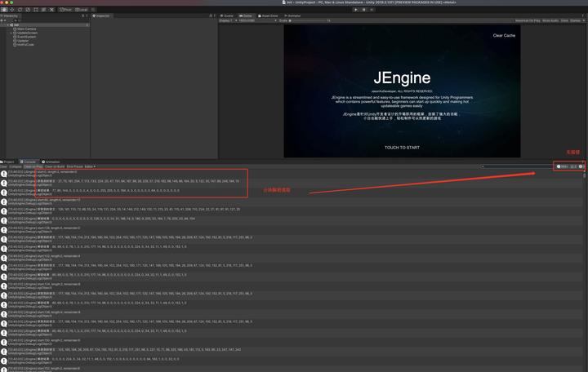This screenshot has height=372, width=588.
Task: Open the Gizmos dropdown
Action: coord(577,20)
